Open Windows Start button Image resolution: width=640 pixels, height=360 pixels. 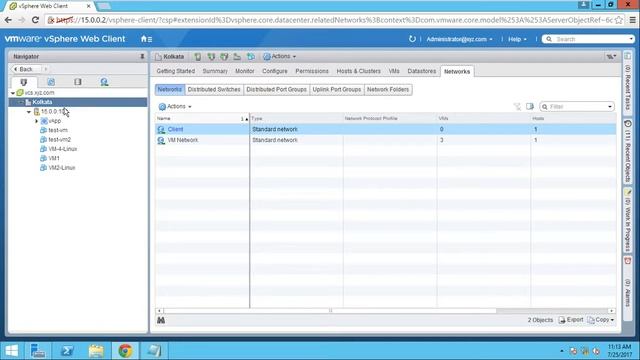click(x=11, y=351)
